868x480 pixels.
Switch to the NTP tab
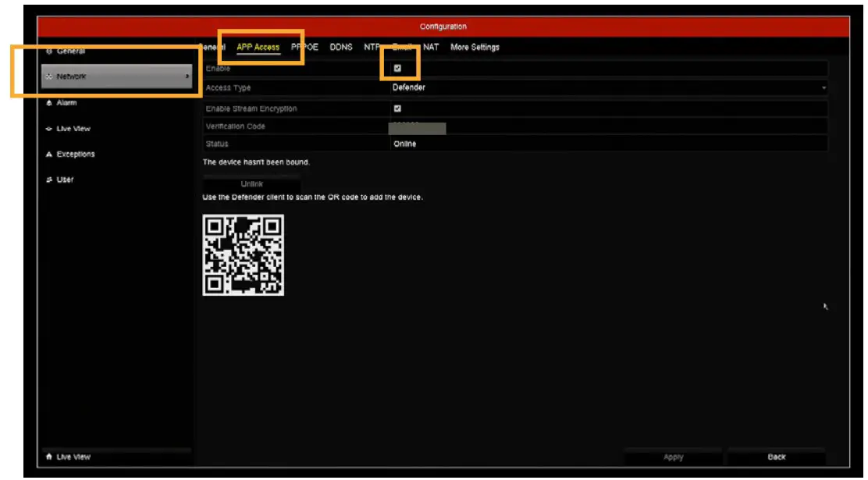click(372, 47)
